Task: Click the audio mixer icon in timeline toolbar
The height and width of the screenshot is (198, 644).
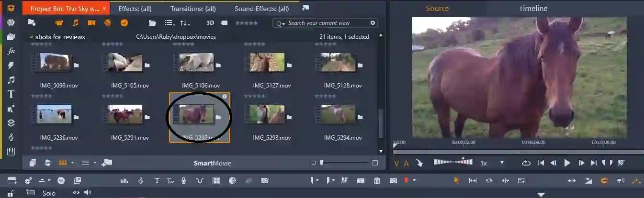Action: click(124, 181)
